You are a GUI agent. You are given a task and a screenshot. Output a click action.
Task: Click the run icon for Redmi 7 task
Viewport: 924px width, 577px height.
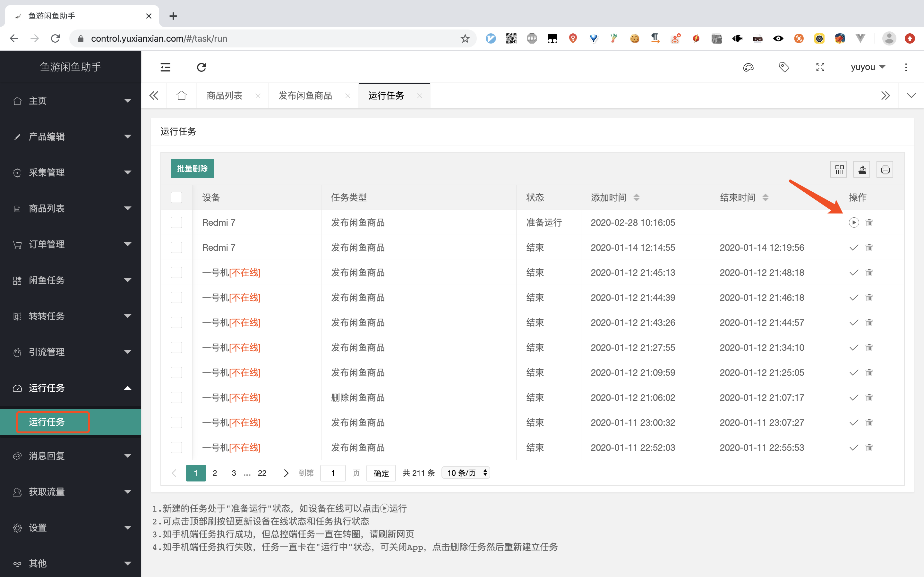click(854, 222)
